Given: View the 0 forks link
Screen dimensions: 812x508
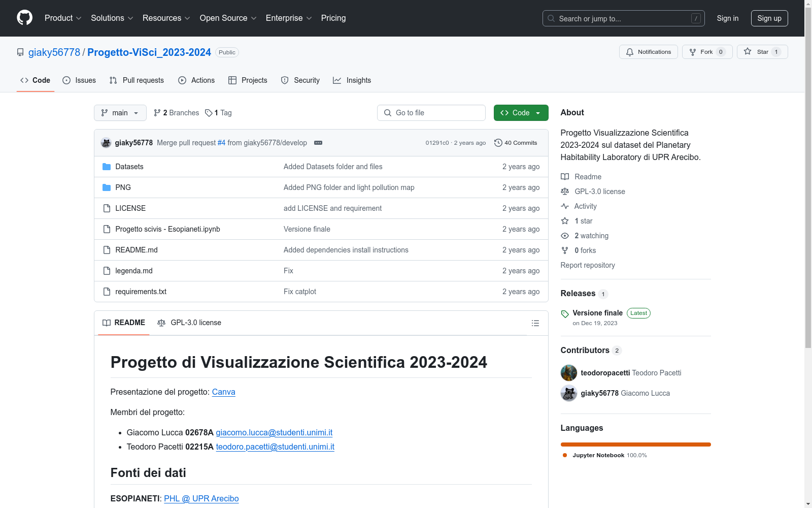Looking at the screenshot, I should coord(579,250).
